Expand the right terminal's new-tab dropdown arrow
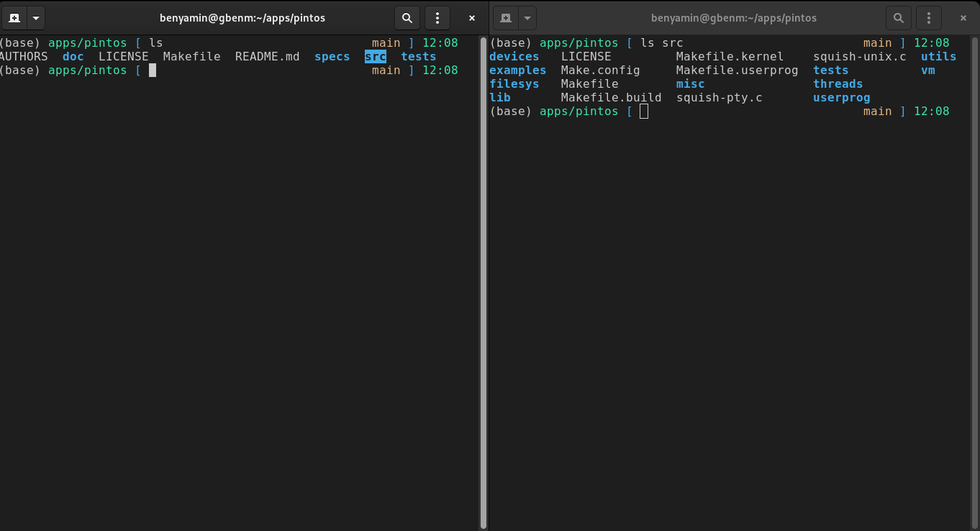The width and height of the screenshot is (980, 531). [x=527, y=18]
